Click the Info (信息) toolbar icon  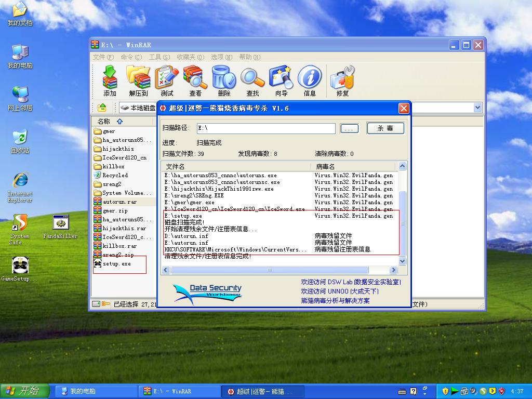pos(310,81)
